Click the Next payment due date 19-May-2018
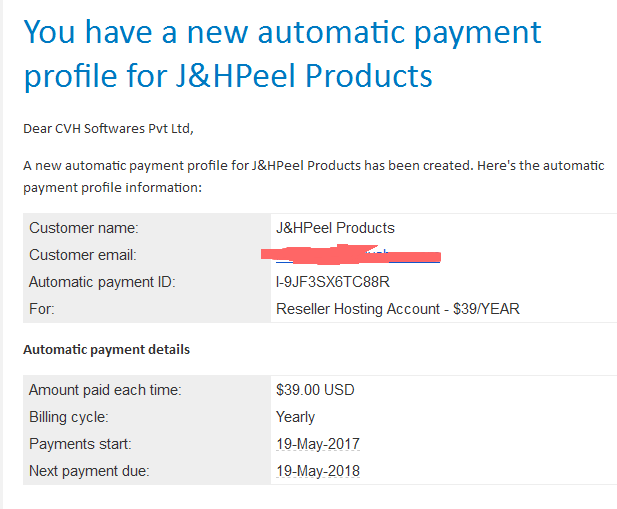Image resolution: width=617 pixels, height=509 pixels. point(318,471)
